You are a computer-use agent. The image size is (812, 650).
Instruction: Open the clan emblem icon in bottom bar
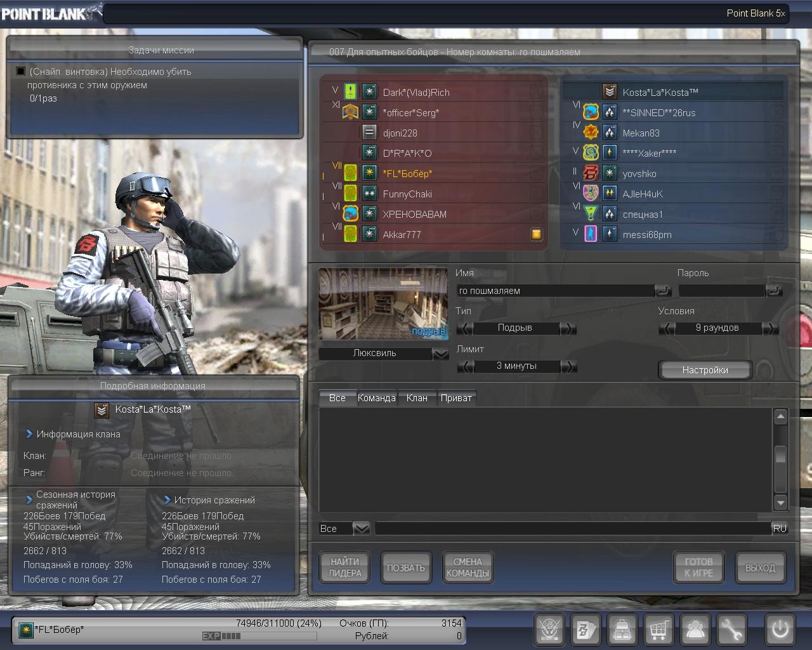coord(549,630)
